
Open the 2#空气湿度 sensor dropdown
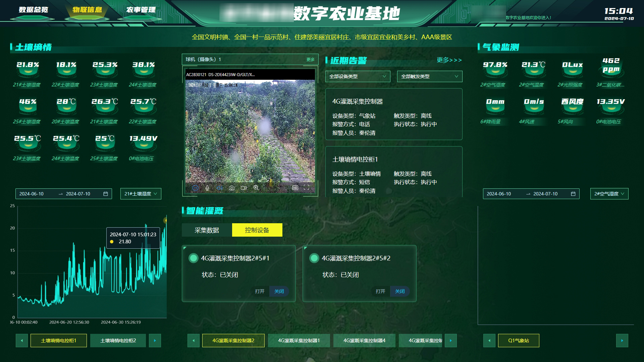[608, 193]
